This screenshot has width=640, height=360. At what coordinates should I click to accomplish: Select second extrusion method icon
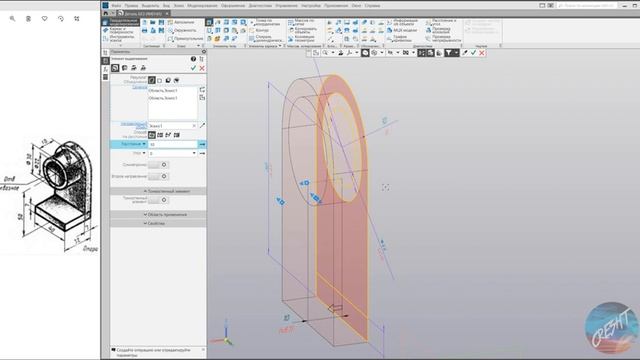[x=160, y=135]
